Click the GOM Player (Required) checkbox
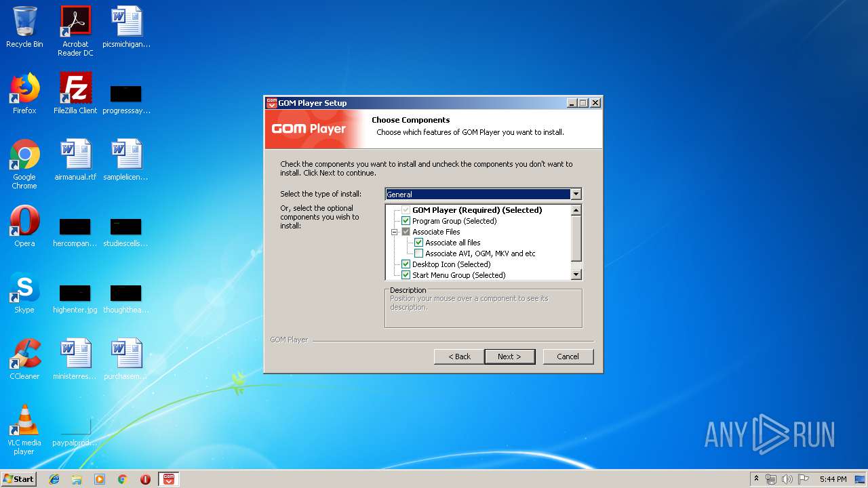 pos(406,210)
